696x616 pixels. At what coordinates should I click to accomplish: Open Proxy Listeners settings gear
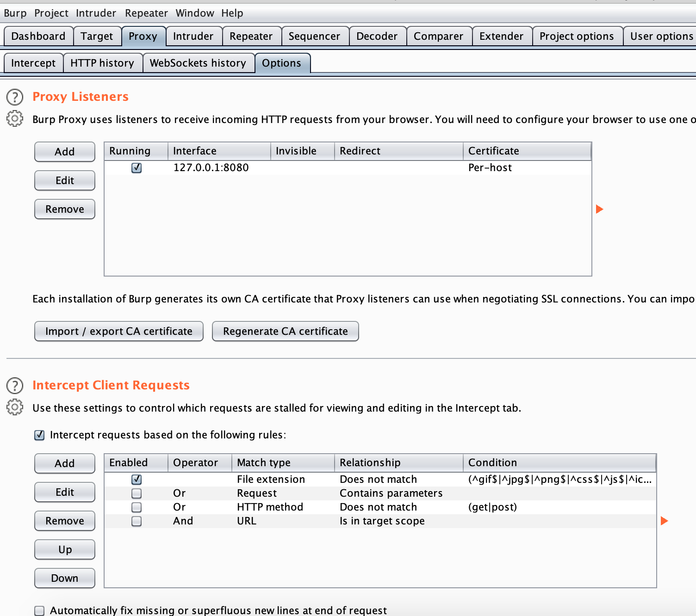[15, 119]
